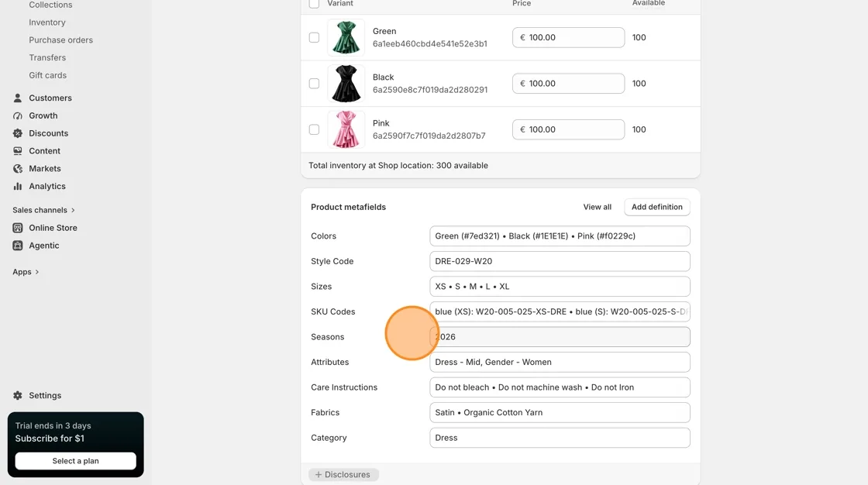Tick the select-all variants header checkbox
Viewport: 868px width, 485px height.
(x=314, y=3)
